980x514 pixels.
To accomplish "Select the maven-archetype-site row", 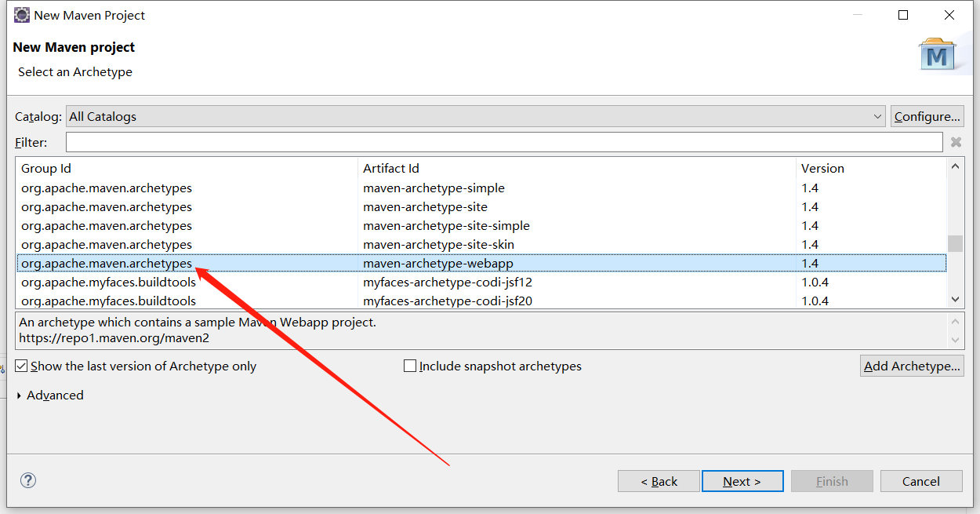I will pyautogui.click(x=481, y=207).
